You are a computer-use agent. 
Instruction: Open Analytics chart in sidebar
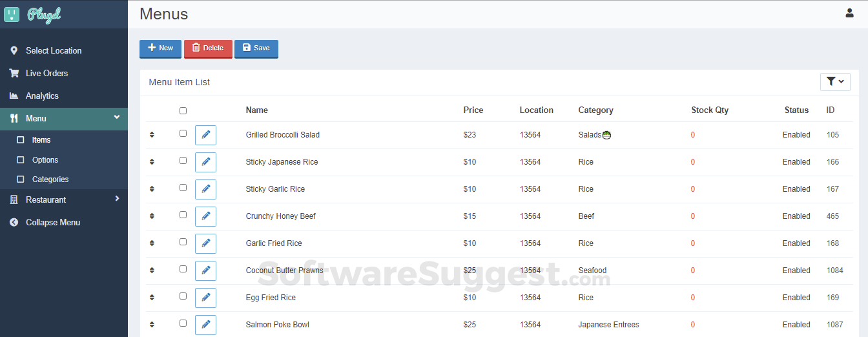point(14,96)
